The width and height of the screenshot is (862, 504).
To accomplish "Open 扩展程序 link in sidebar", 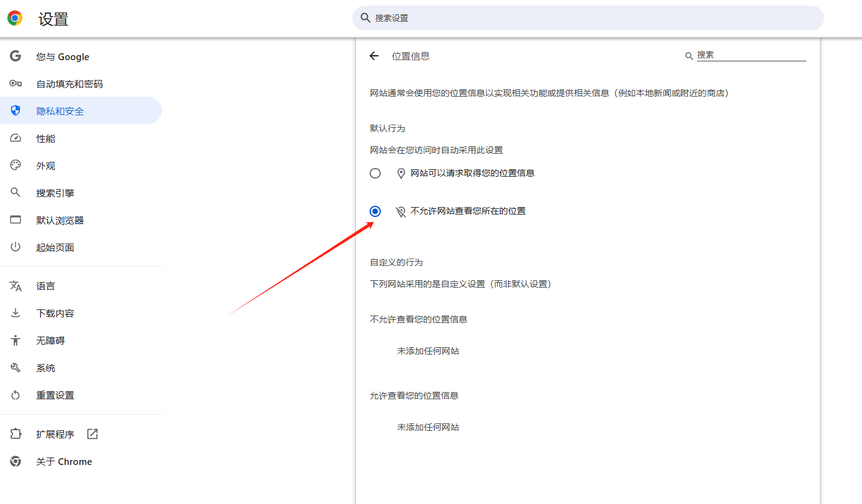I will pyautogui.click(x=81, y=434).
